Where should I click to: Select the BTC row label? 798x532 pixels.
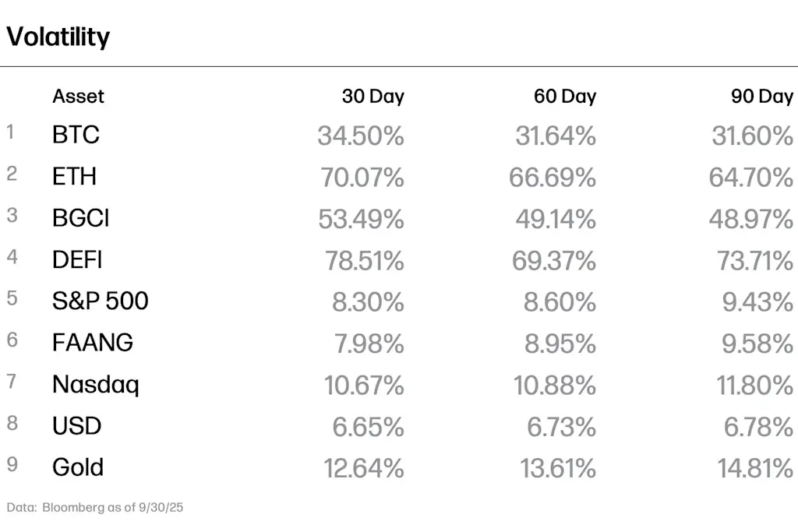click(x=76, y=135)
